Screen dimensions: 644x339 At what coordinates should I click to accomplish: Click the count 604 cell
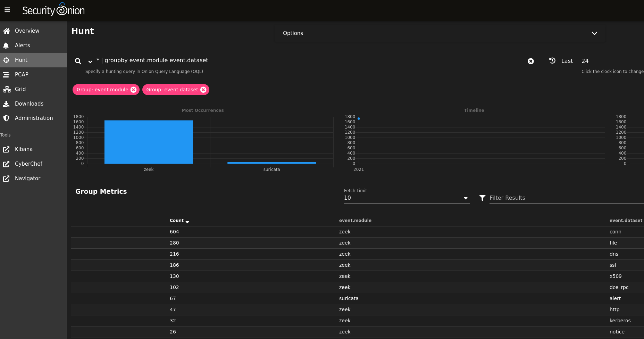[x=174, y=232]
